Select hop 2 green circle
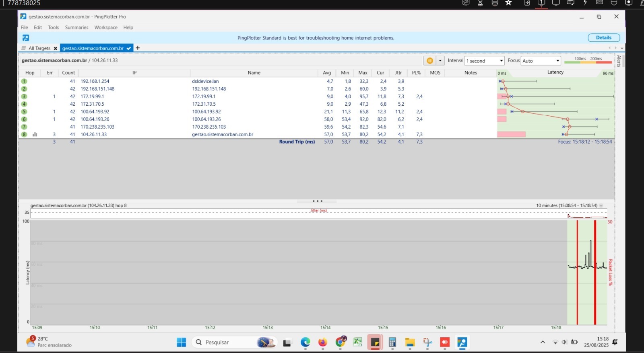Screen dimensions: 644x353 (24, 89)
